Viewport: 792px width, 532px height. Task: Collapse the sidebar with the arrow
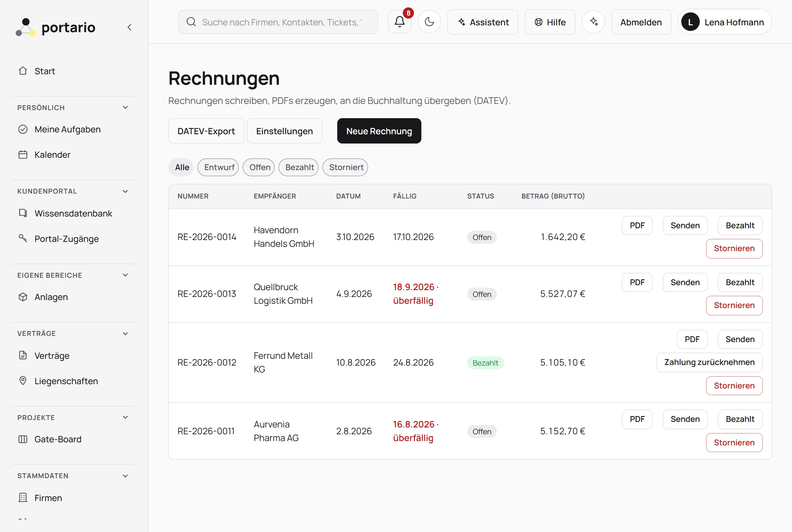(129, 27)
